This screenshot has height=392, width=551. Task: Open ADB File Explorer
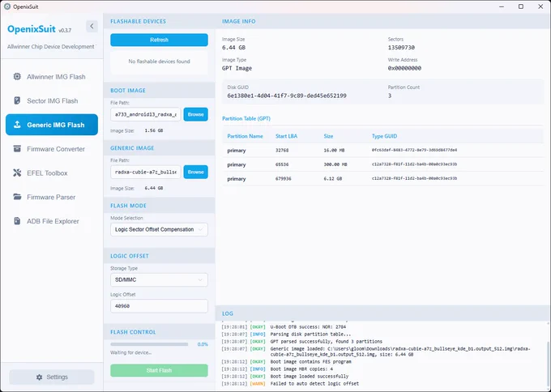52,221
